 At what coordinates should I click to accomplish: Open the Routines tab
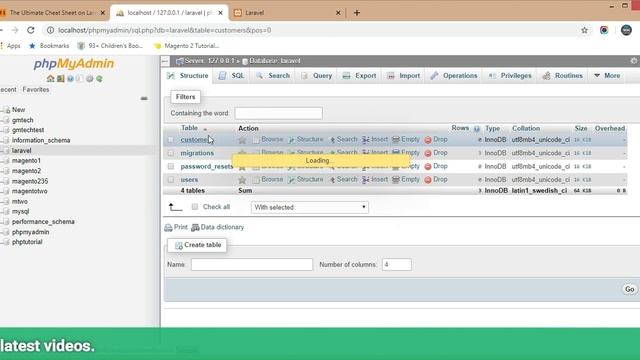[x=562, y=76]
